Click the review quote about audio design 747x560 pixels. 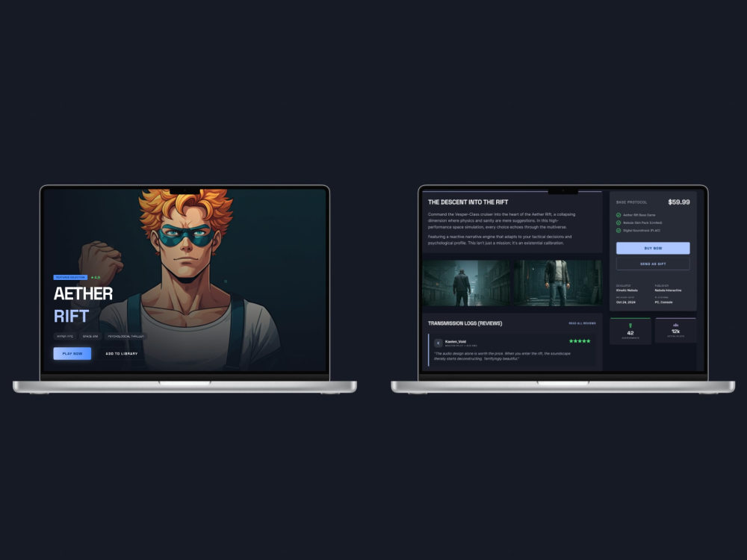coord(502,356)
